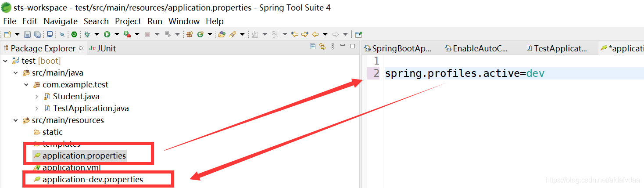Open the Run configurations dropdown arrow

[117, 34]
